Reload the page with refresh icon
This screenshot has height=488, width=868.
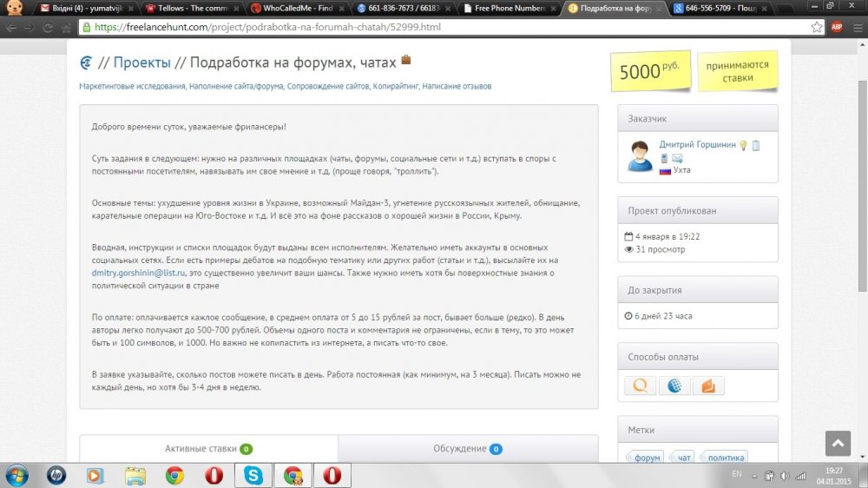[48, 27]
